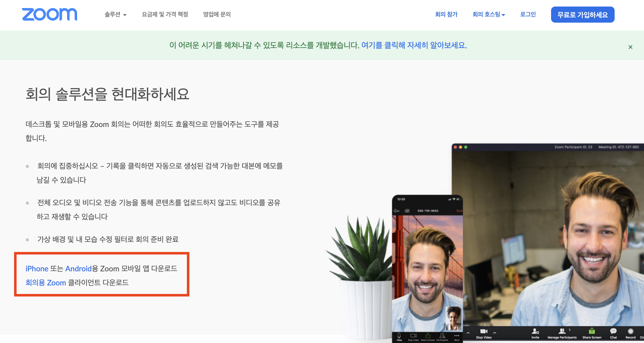The width and height of the screenshot is (644, 343).
Task: Click Manage Participants icon in mockup
Action: pyautogui.click(x=562, y=331)
